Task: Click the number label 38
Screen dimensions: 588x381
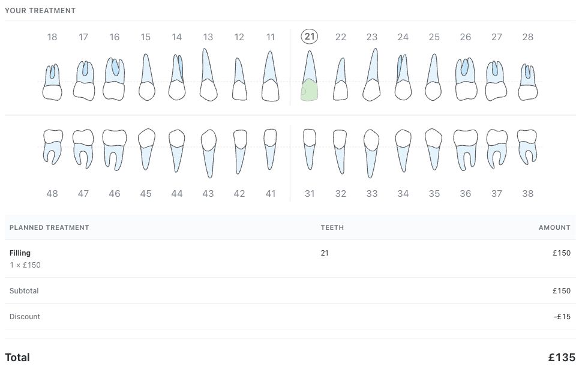Action: tap(527, 193)
